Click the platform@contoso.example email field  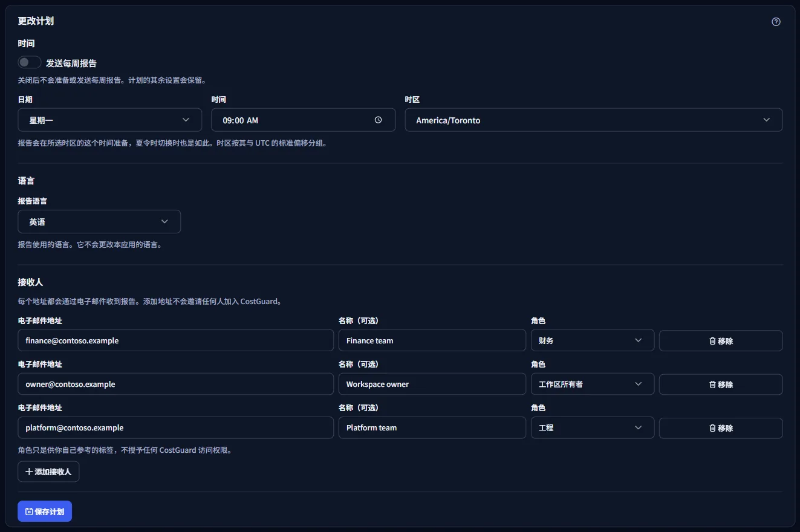pyautogui.click(x=175, y=427)
